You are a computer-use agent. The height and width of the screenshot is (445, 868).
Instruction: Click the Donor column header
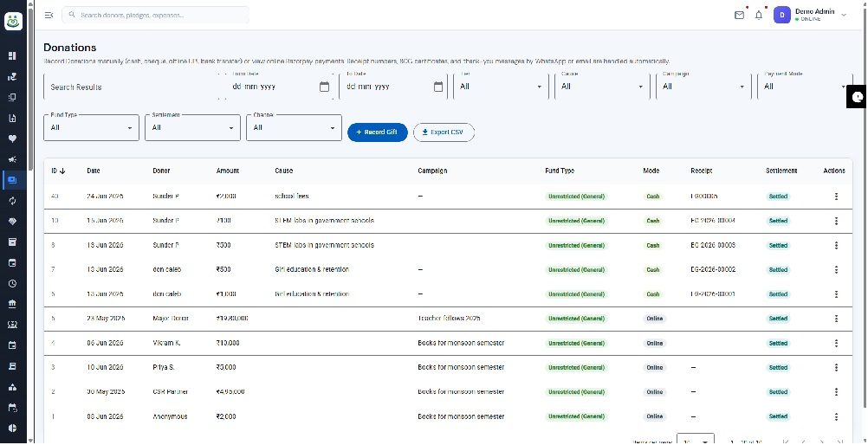(x=161, y=171)
